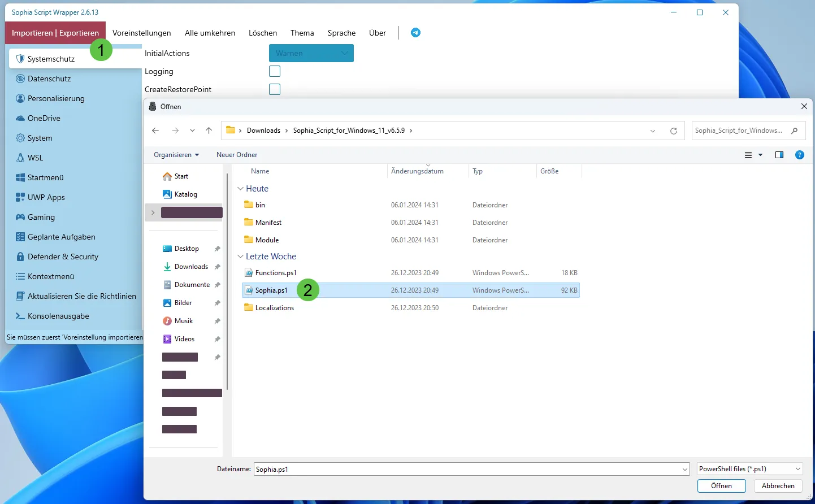Go forward in the file dialog
This screenshot has height=504, width=815.
(x=175, y=131)
